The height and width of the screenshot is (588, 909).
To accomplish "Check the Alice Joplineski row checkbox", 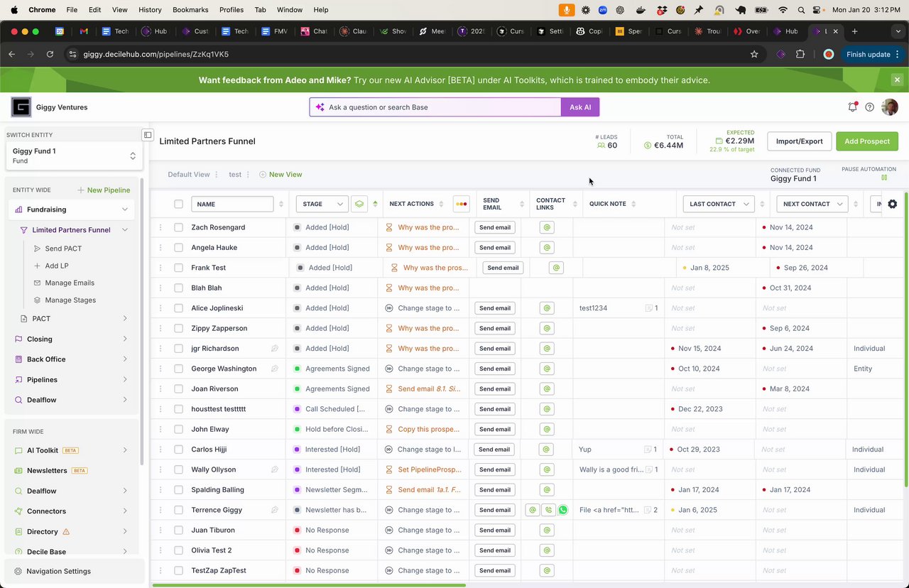I will click(178, 308).
